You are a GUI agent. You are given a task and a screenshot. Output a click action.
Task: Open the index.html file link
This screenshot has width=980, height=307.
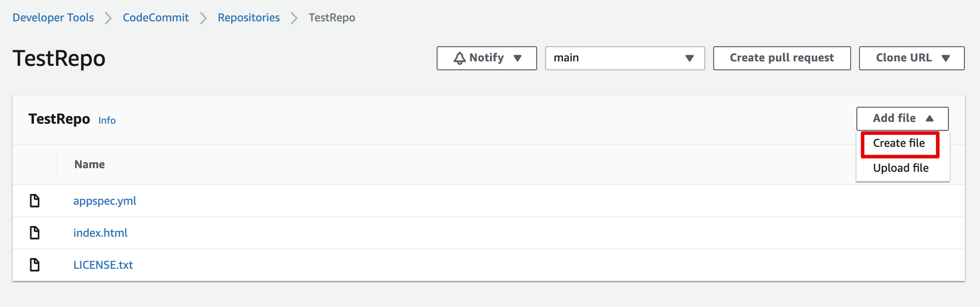point(100,233)
